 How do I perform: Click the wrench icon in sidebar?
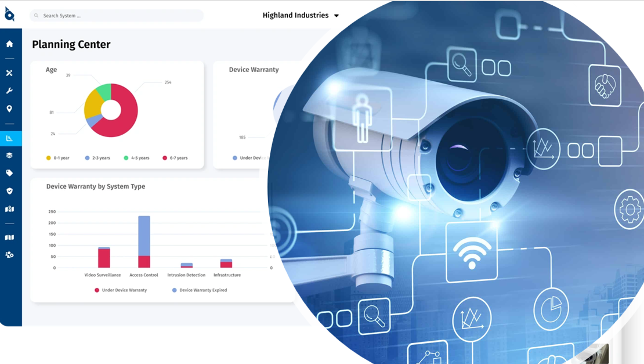tap(9, 91)
